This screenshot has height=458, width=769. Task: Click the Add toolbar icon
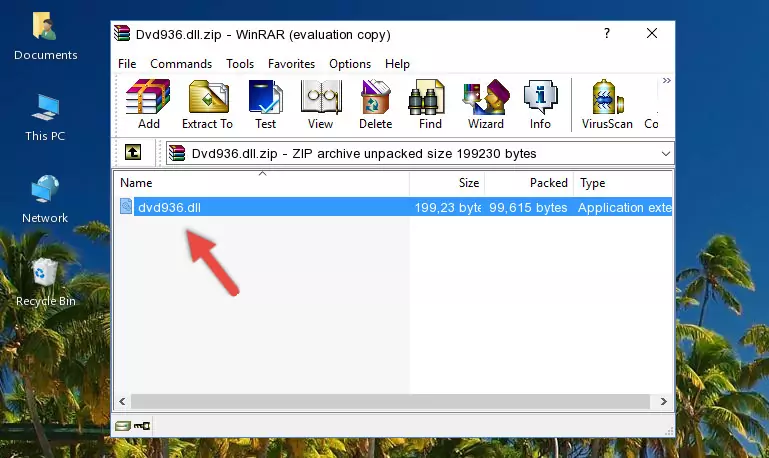click(x=148, y=104)
